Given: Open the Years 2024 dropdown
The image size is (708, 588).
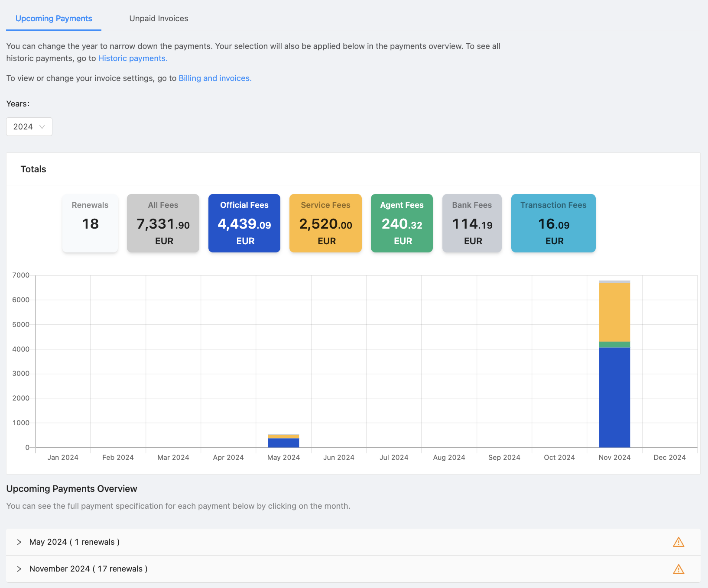Looking at the screenshot, I should point(29,126).
